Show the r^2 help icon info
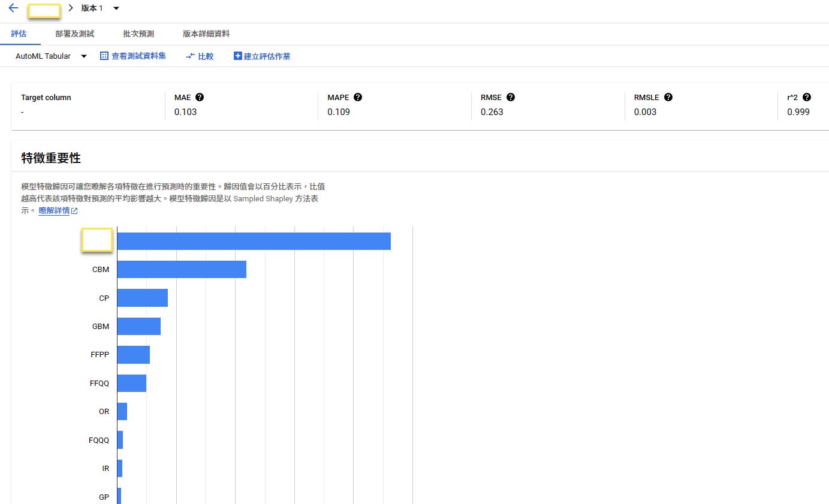 point(807,97)
